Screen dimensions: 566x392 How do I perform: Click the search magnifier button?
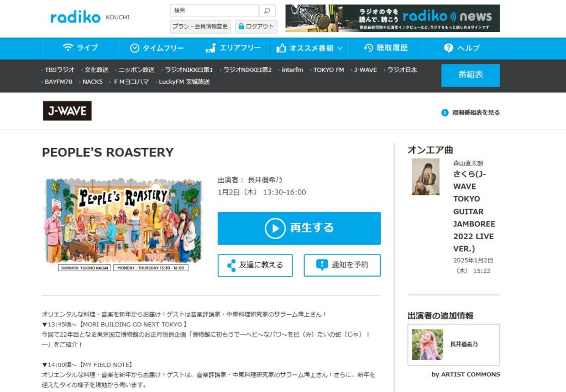pyautogui.click(x=267, y=11)
